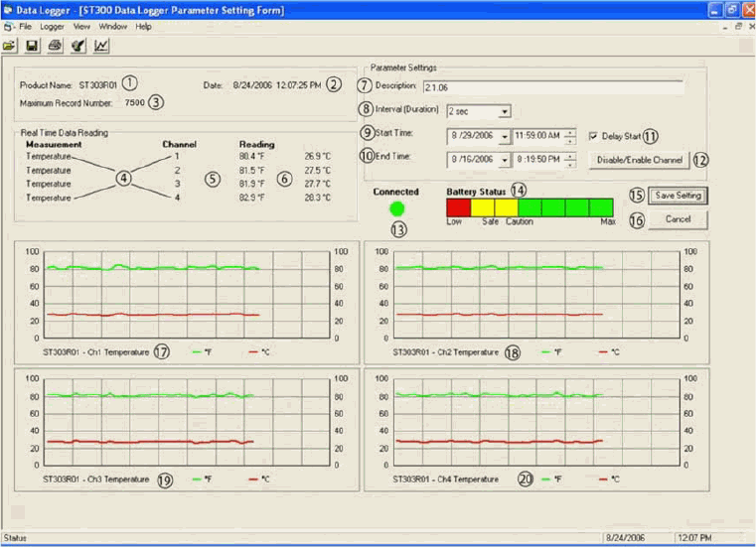Expand the Interval (Duration) dropdown
Screen dimensions: 756x547
(505, 111)
